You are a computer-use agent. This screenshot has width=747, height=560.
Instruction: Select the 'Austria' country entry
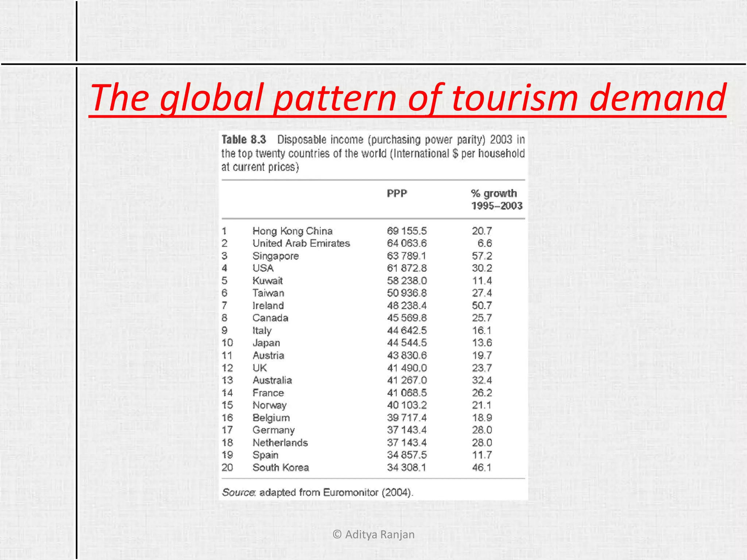(x=268, y=355)
